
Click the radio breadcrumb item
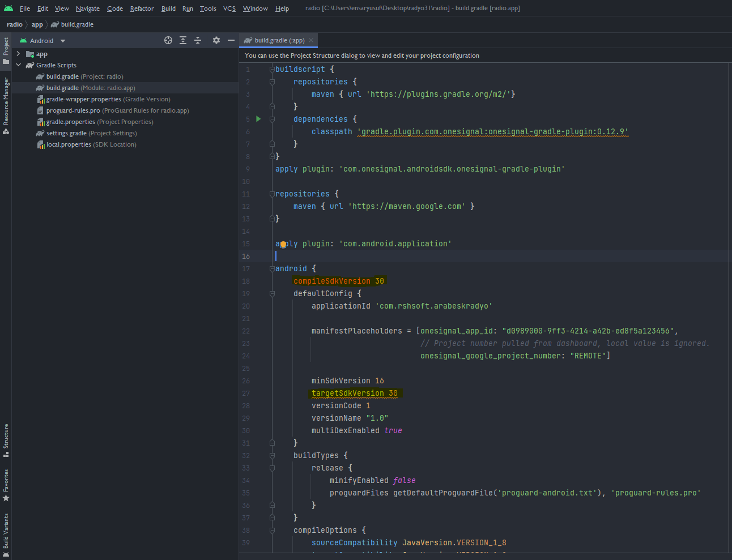click(x=15, y=24)
